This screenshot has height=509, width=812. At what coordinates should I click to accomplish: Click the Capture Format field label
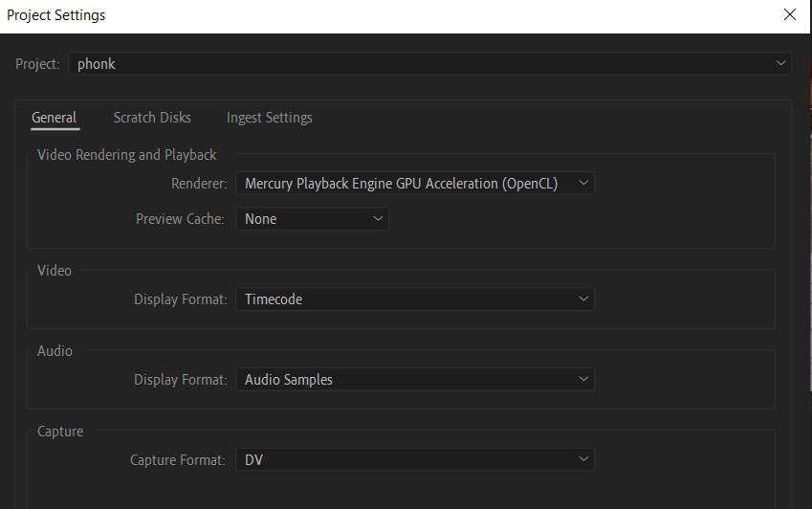pyautogui.click(x=178, y=460)
